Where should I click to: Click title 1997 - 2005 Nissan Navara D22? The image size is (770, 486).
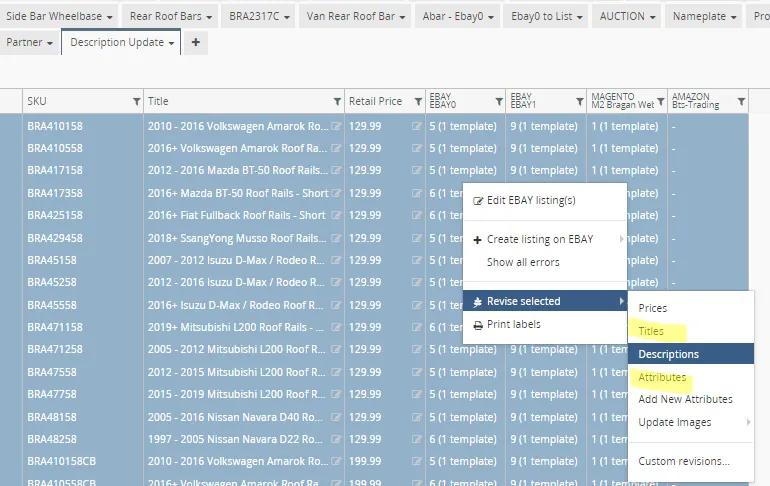236,439
